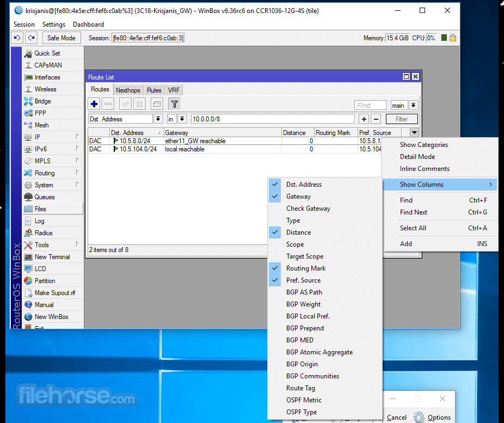The height and width of the screenshot is (423, 504).
Task: Switch to the Nexthops tab
Action: click(x=128, y=90)
